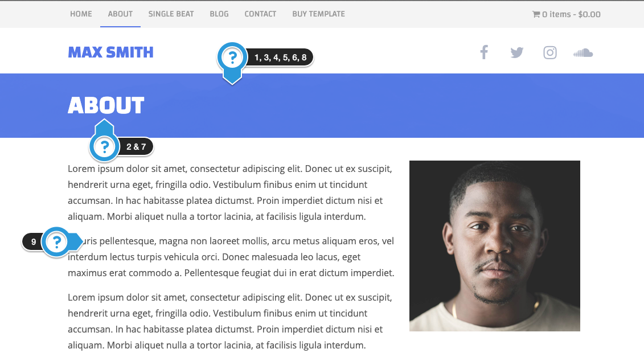Open the SINGLE BEAT page

coord(171,14)
